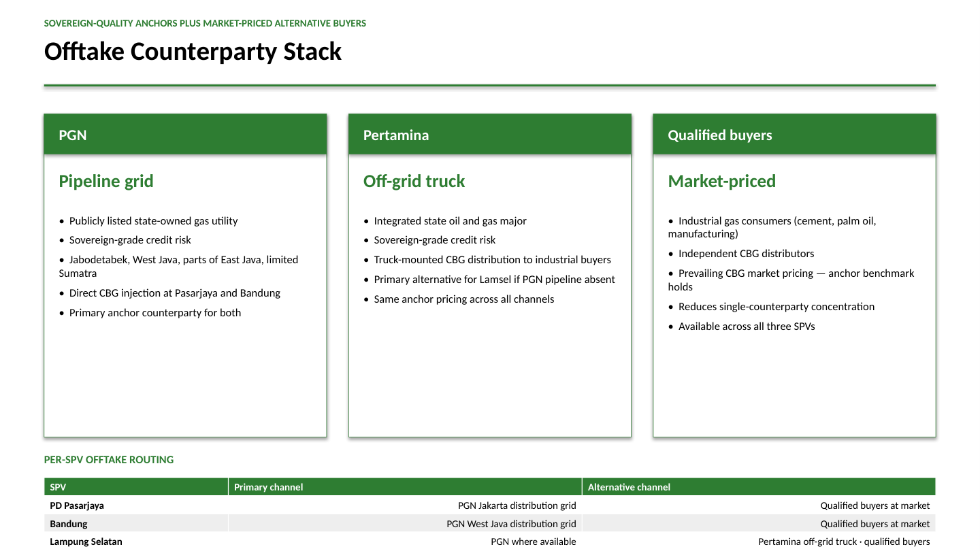Click 'Same anchor pricing across all channels'

[459, 299]
